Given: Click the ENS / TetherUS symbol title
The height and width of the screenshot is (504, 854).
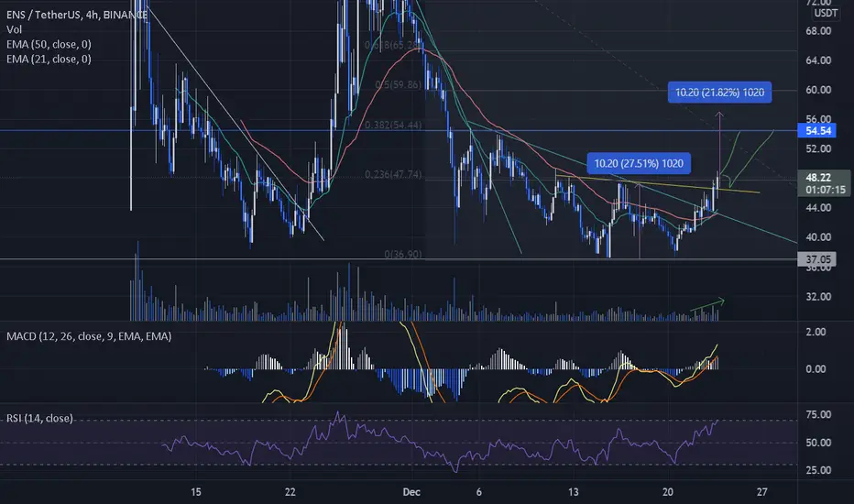Looking at the screenshot, I should 77,15.
